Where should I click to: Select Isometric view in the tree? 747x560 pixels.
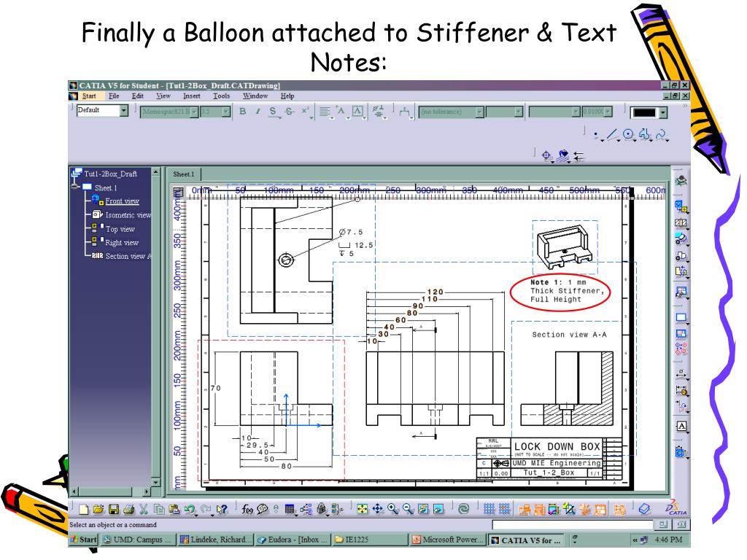pos(128,215)
